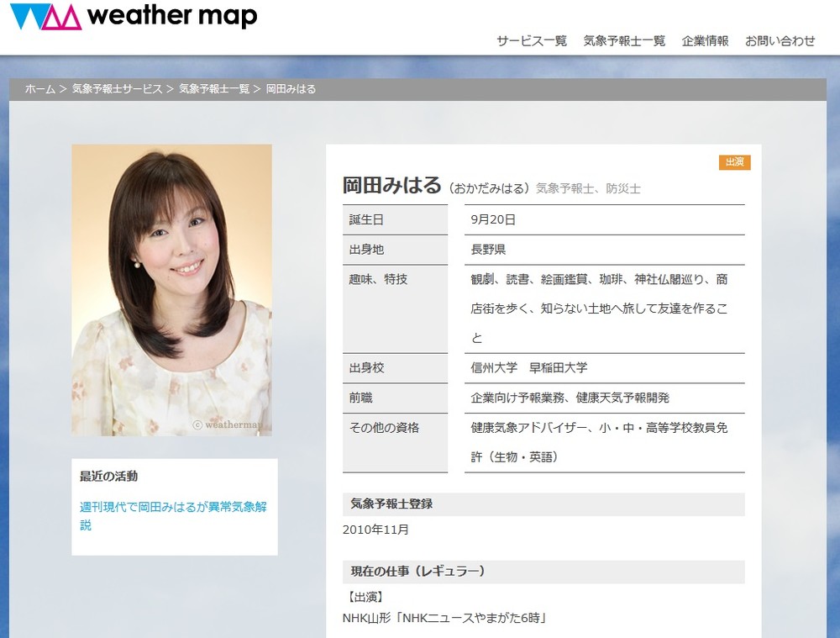Click the profile photo of the forecaster
840x638 pixels.
tap(171, 290)
